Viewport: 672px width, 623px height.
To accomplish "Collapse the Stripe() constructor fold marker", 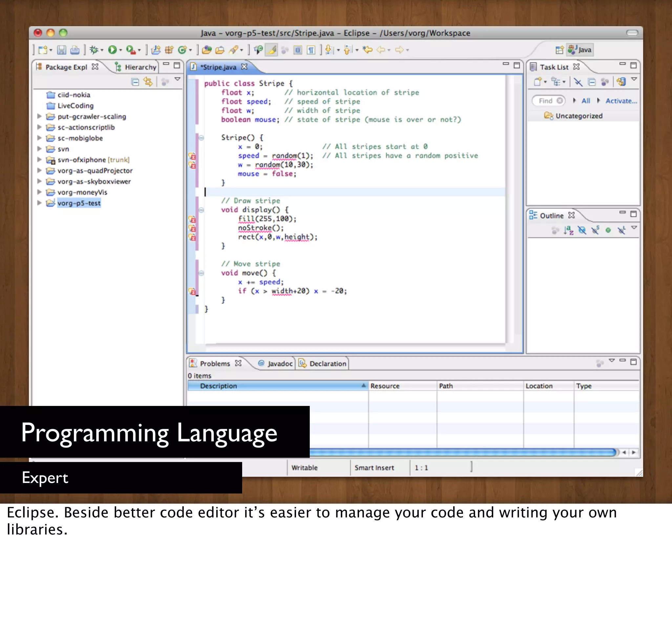I will click(x=201, y=137).
